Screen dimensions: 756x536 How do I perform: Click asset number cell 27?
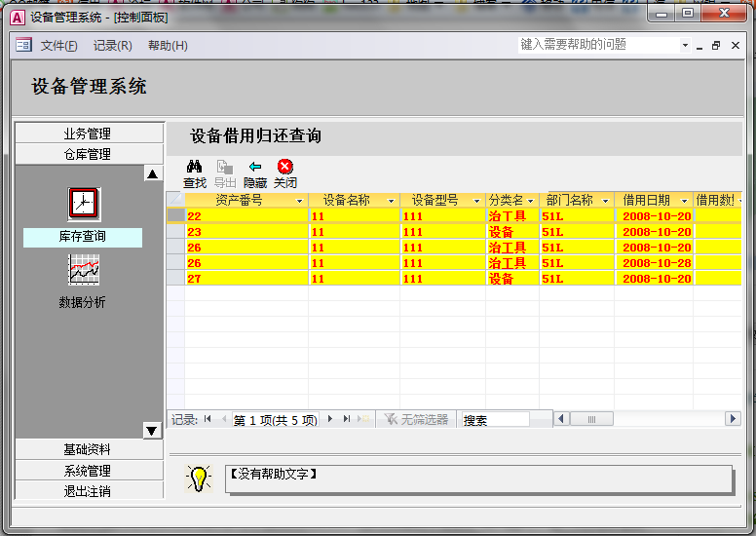246,279
